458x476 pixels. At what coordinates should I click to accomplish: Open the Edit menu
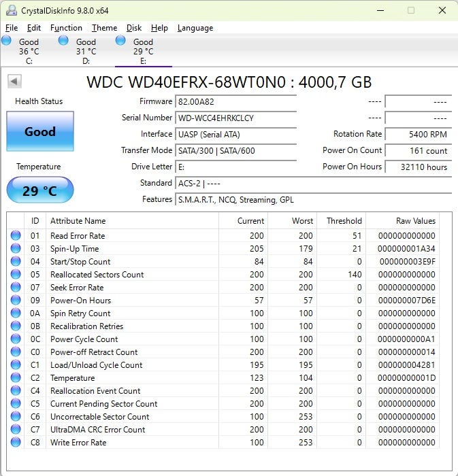pyautogui.click(x=34, y=28)
